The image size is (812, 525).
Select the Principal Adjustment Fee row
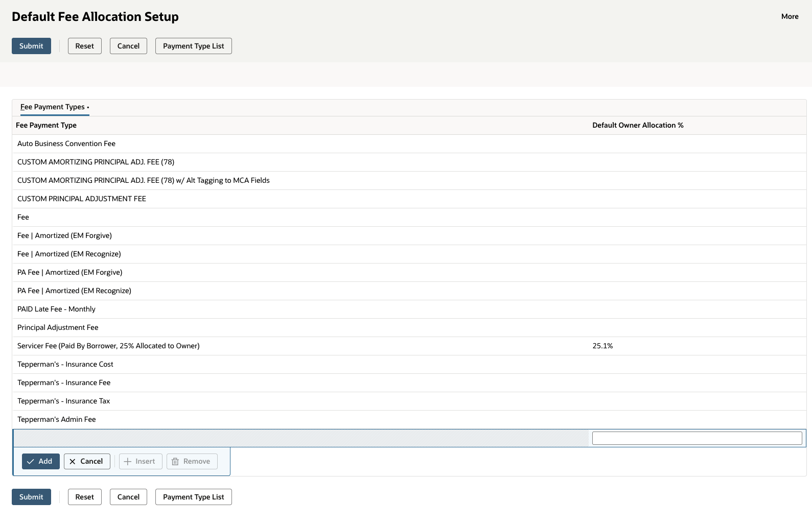409,327
